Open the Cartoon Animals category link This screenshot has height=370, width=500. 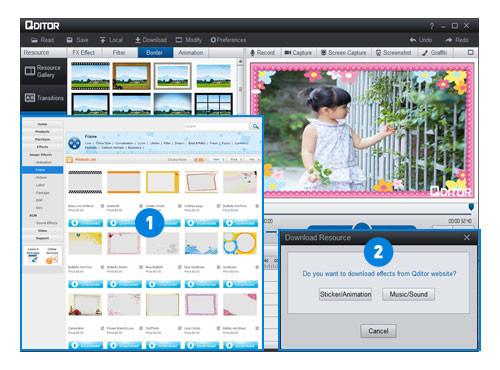pyautogui.click(x=113, y=148)
